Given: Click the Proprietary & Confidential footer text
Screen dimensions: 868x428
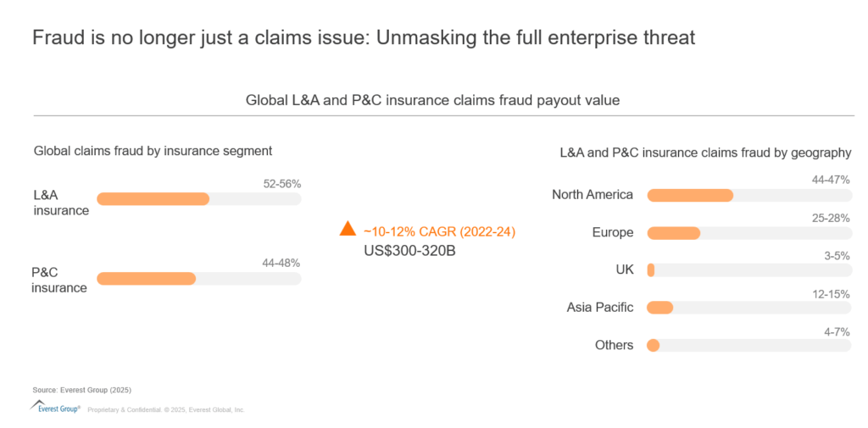Looking at the screenshot, I should pyautogui.click(x=165, y=409).
